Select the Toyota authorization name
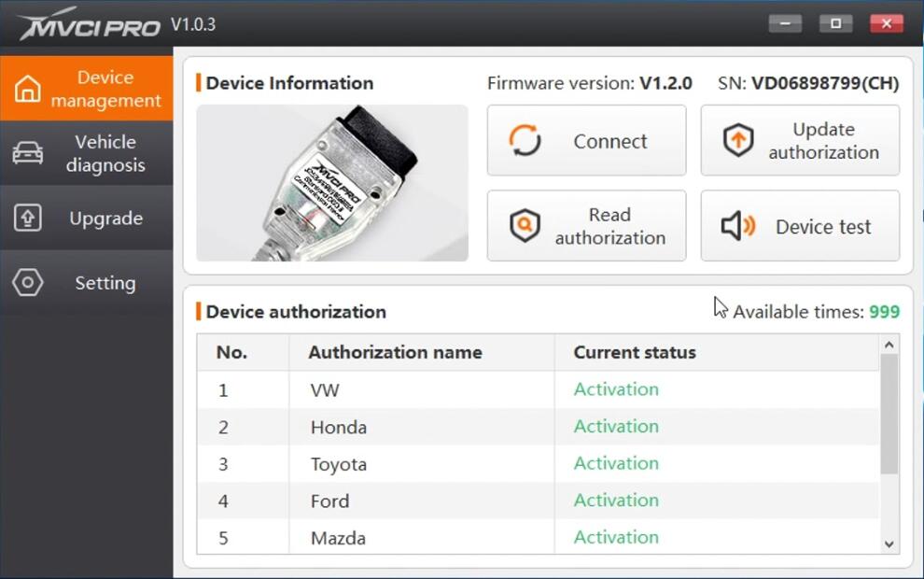Screen dimensions: 924x579 pyautogui.click(x=339, y=465)
